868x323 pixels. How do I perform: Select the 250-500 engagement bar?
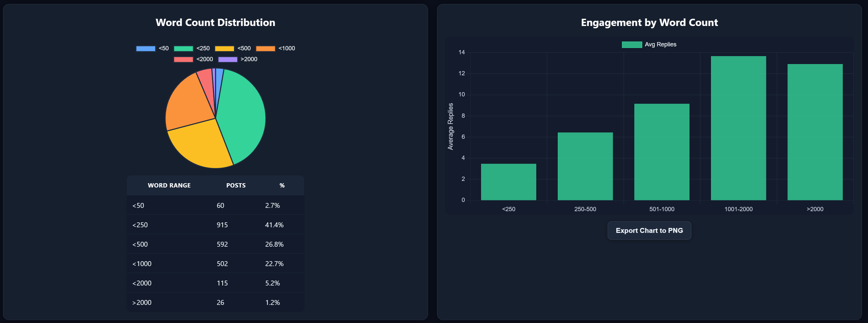pyautogui.click(x=585, y=166)
